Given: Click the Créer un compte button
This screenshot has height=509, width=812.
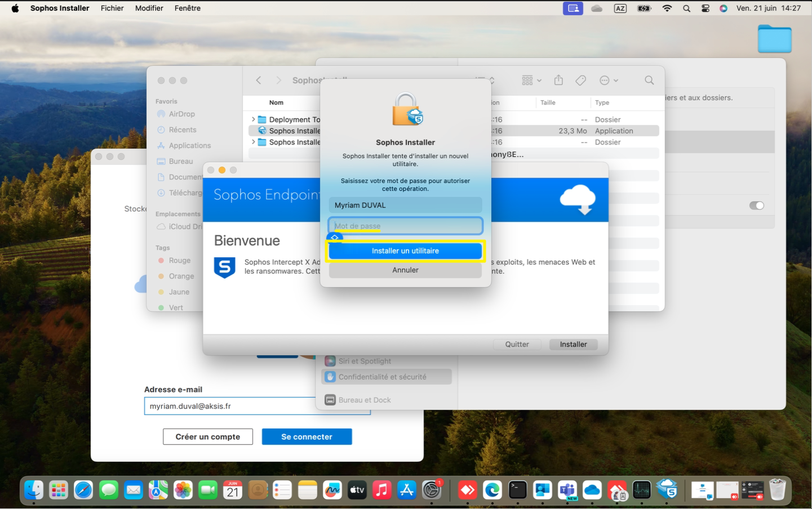Looking at the screenshot, I should coord(208,437).
